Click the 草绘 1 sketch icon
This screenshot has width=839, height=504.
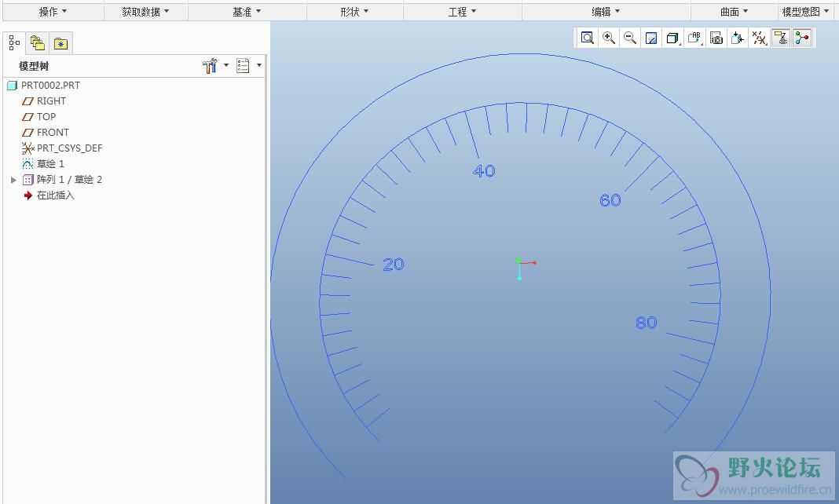click(27, 163)
